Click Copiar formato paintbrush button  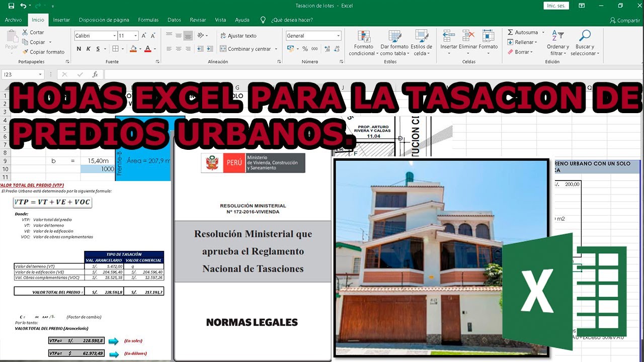[43, 52]
